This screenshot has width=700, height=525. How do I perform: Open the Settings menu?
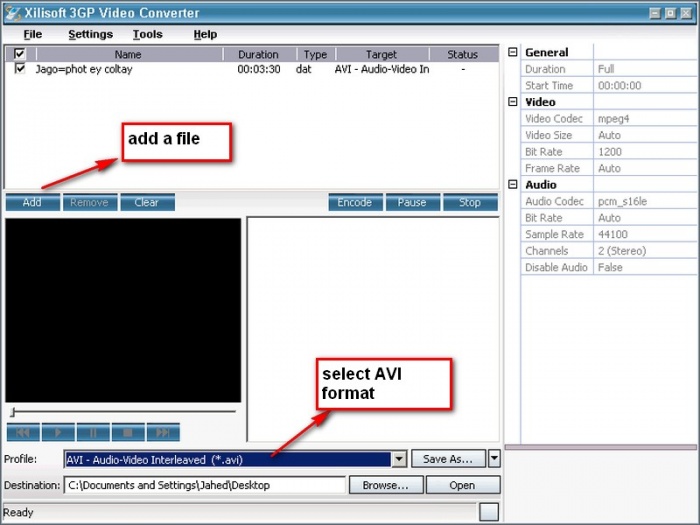point(91,34)
